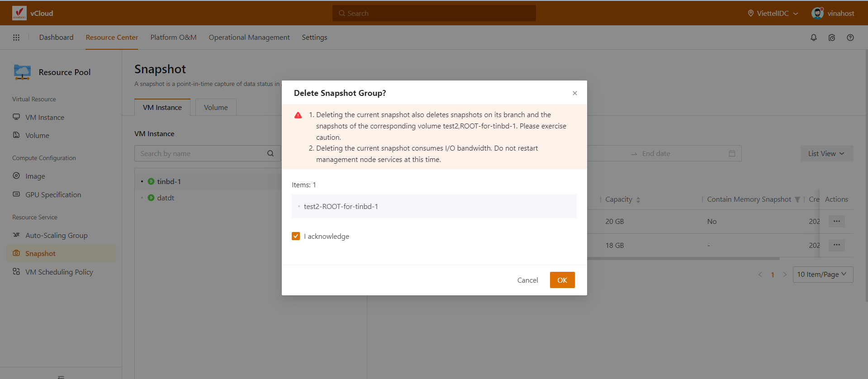Open the apps grid menu icon

pos(16,38)
